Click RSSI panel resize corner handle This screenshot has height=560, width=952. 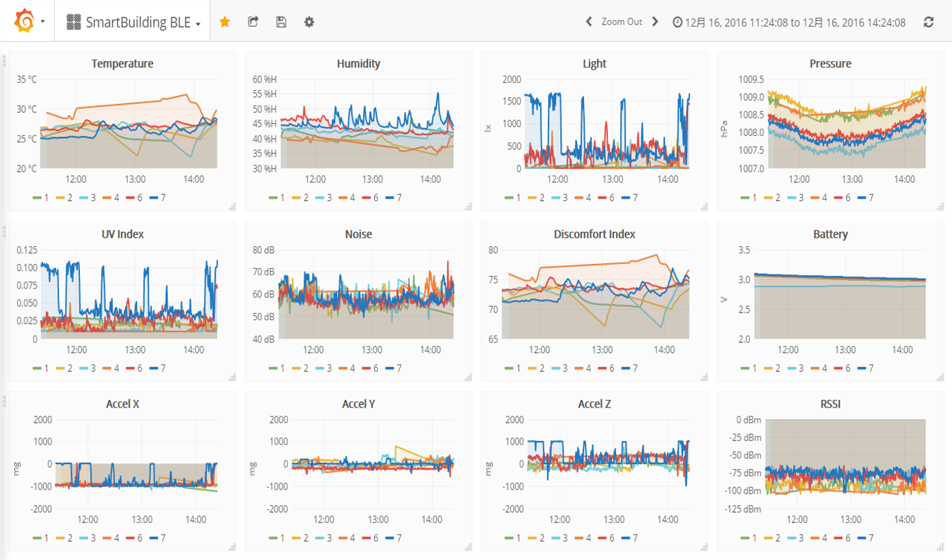[940, 547]
